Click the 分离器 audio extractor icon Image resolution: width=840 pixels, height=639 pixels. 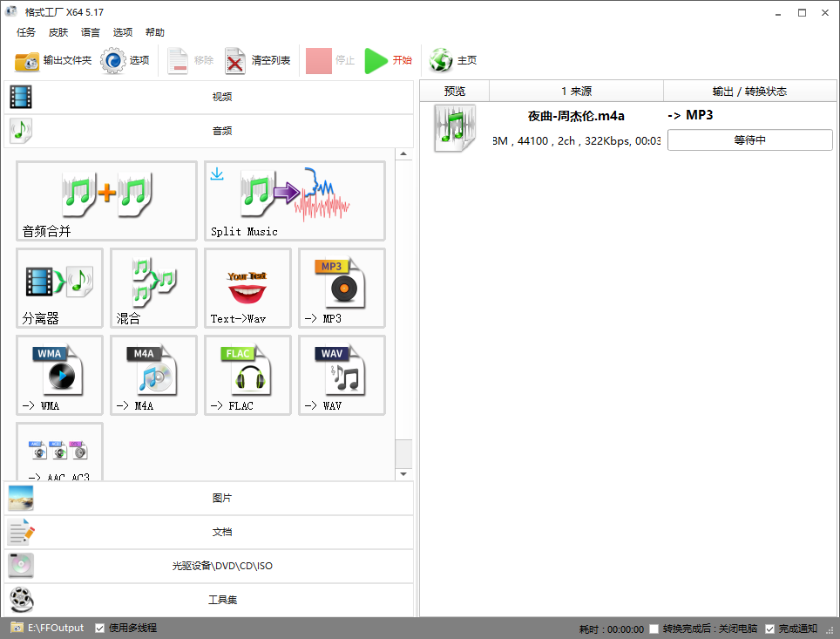point(59,288)
